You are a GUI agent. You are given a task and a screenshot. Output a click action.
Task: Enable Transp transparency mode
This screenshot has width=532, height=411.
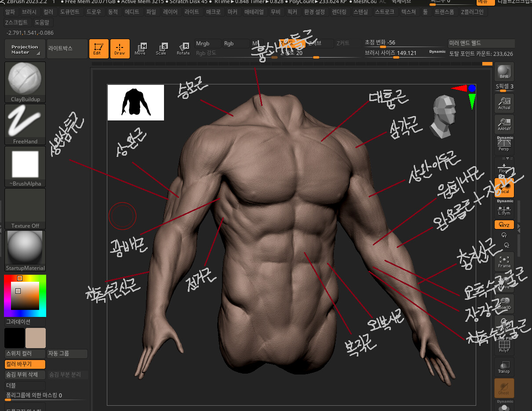(504, 367)
